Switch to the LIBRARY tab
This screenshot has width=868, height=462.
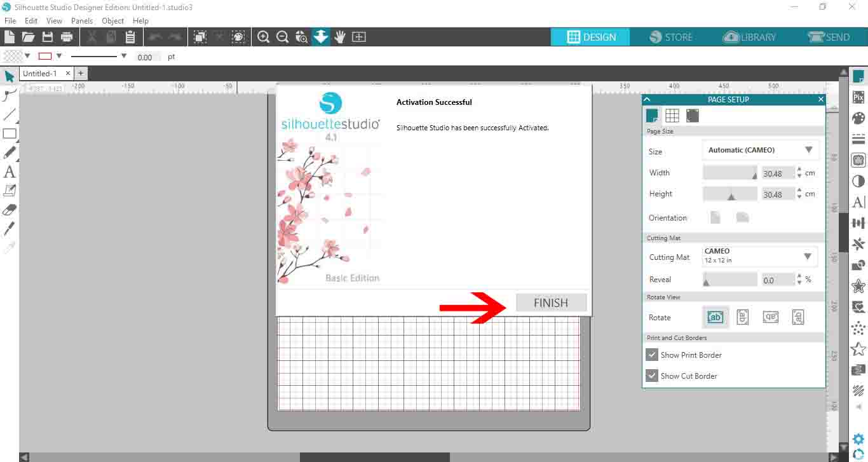tap(749, 37)
